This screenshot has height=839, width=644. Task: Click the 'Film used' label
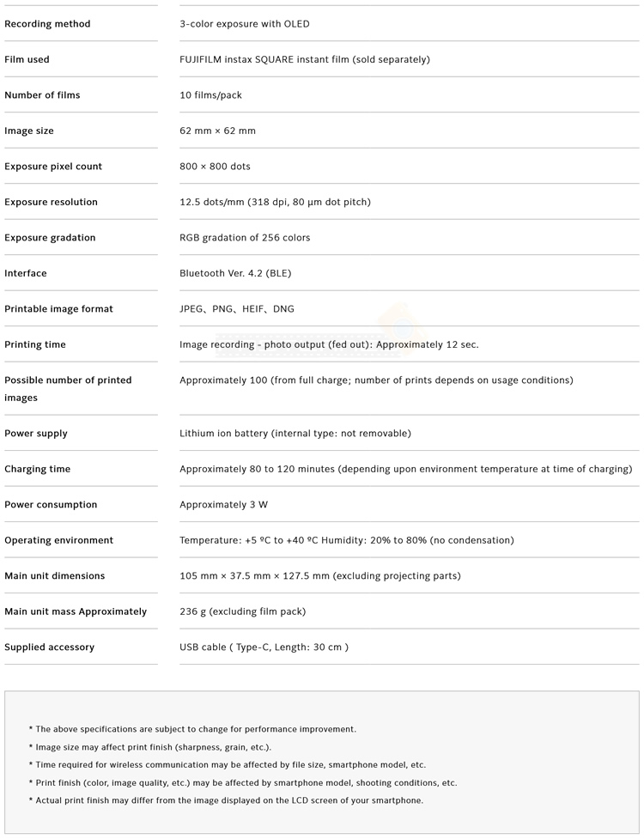27,59
